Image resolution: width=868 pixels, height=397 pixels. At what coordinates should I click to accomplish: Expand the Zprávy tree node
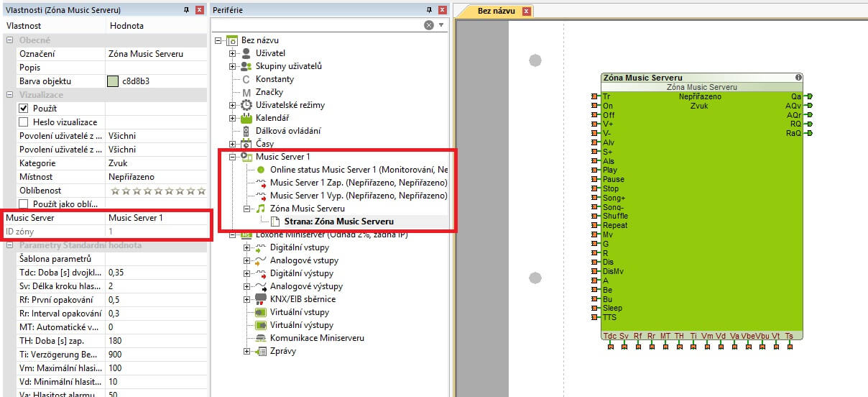[x=246, y=351]
